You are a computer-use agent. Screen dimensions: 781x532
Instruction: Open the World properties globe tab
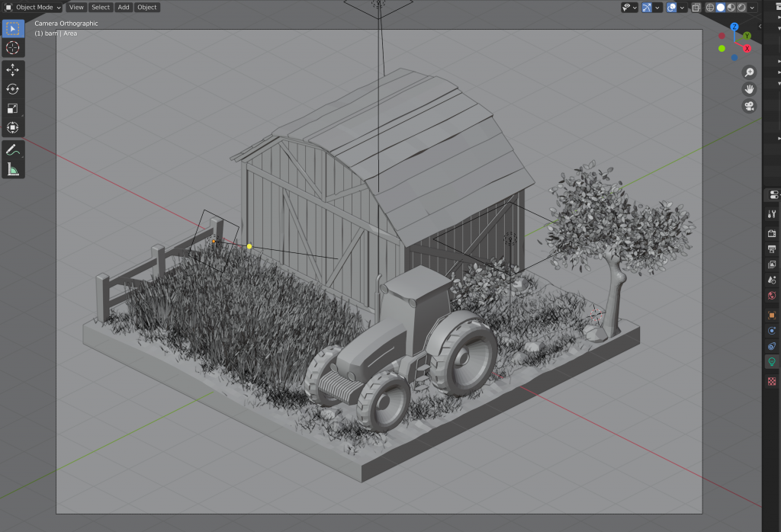tap(772, 296)
